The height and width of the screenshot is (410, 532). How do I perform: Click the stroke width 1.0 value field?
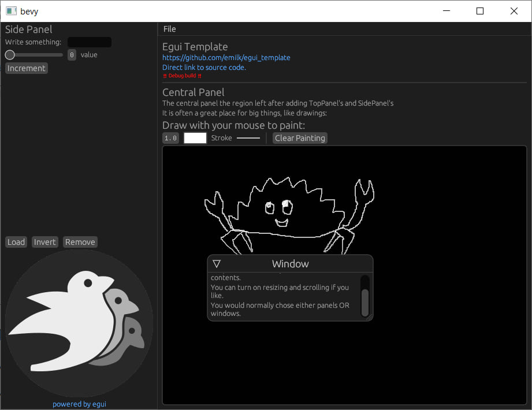tap(170, 138)
